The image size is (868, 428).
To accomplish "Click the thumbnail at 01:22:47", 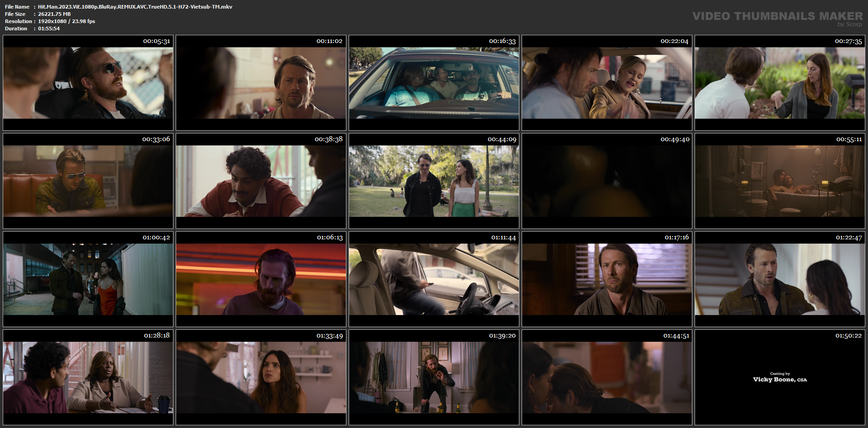I will click(x=780, y=279).
